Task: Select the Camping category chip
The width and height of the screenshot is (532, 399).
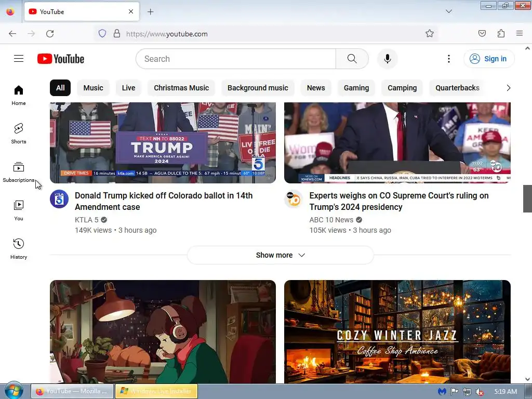Action: pos(402,88)
